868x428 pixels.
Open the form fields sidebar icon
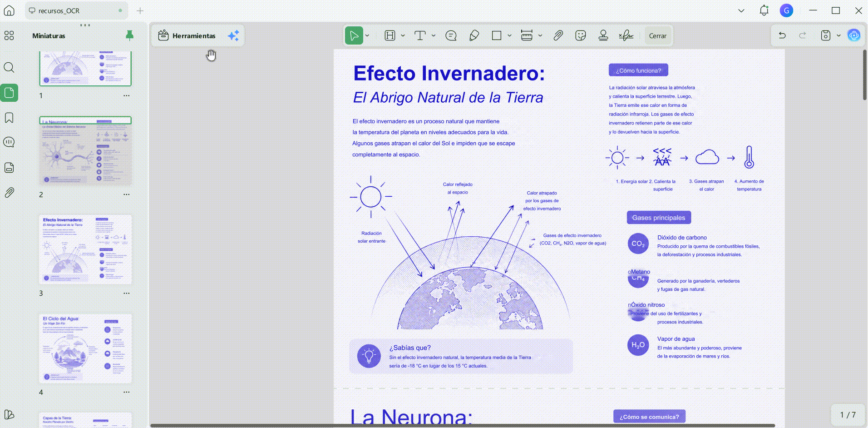(9, 168)
